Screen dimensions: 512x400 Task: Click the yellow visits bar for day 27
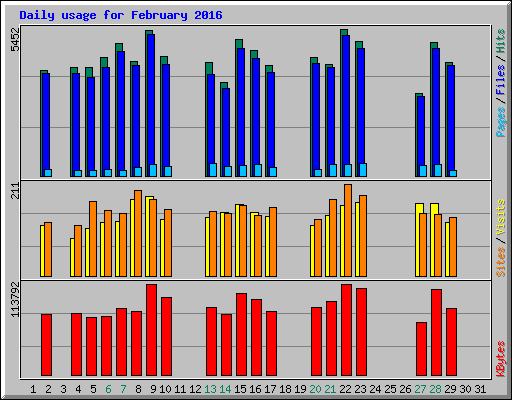point(418,240)
